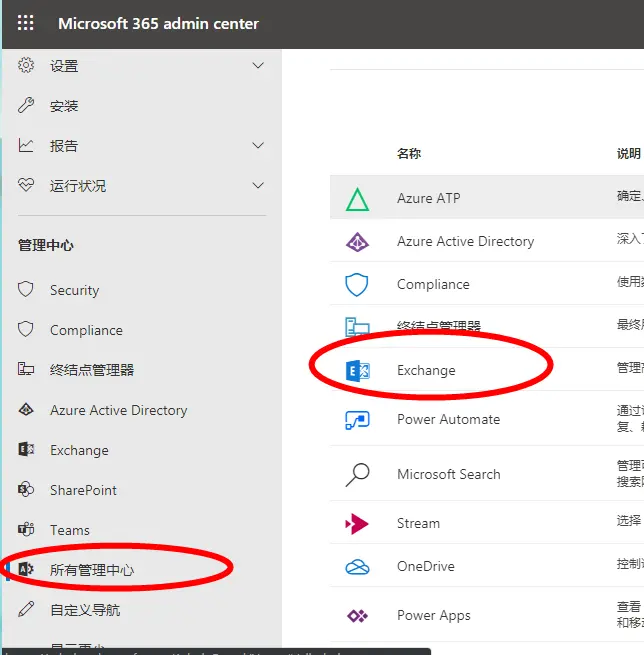The image size is (644, 655).
Task: Click the Microsoft 365 admin center title
Action: pyautogui.click(x=158, y=24)
